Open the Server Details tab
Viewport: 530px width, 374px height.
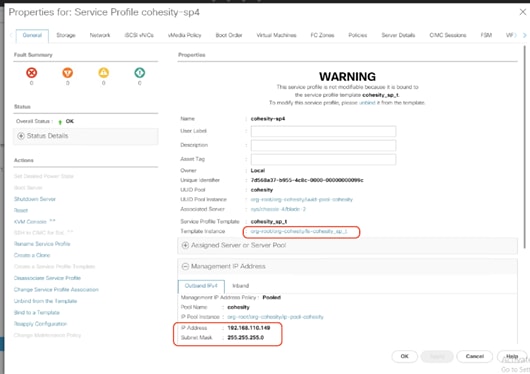[x=398, y=35]
